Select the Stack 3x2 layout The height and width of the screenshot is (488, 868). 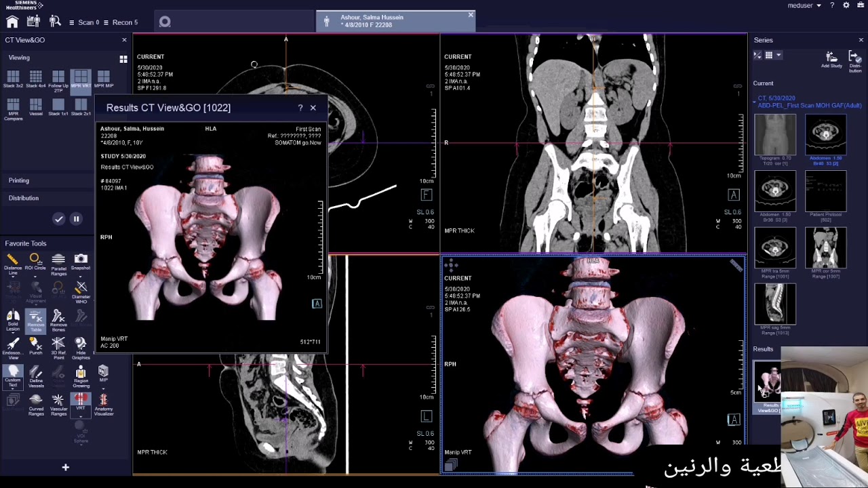click(13, 79)
